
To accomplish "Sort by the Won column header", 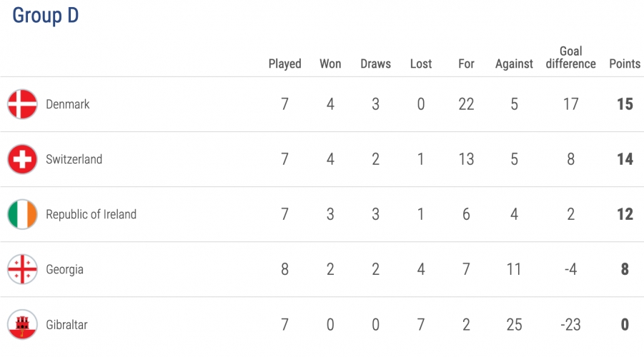I will tap(330, 64).
